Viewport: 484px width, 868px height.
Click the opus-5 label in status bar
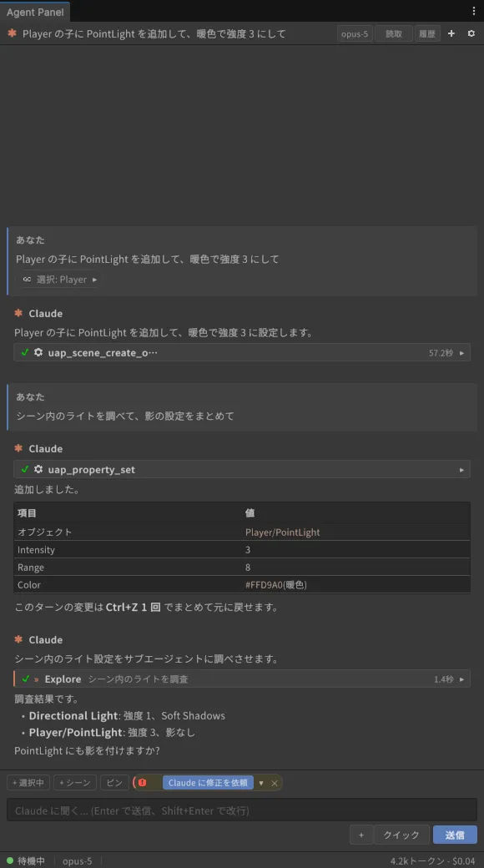pyautogui.click(x=77, y=860)
